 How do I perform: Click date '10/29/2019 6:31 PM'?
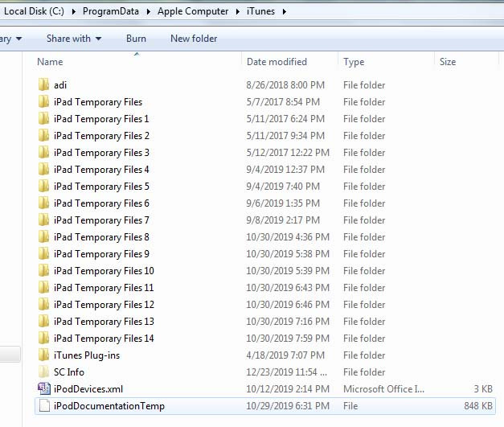pyautogui.click(x=288, y=406)
